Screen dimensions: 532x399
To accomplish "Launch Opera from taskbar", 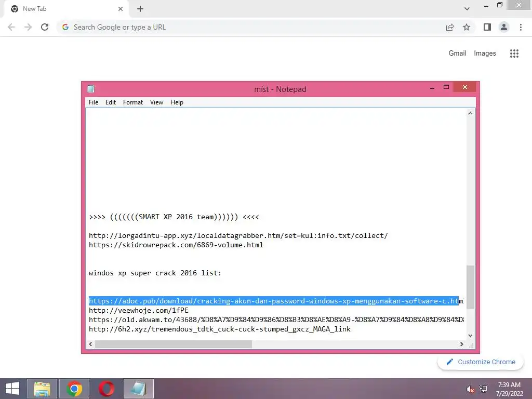I will [x=107, y=389].
